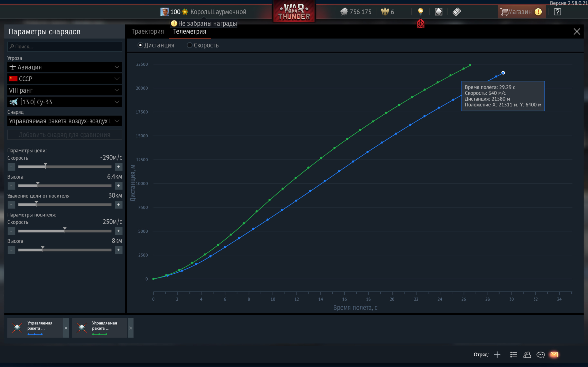This screenshot has height=367, width=588.
Task: Click the lightbulb hints icon
Action: [x=420, y=11]
